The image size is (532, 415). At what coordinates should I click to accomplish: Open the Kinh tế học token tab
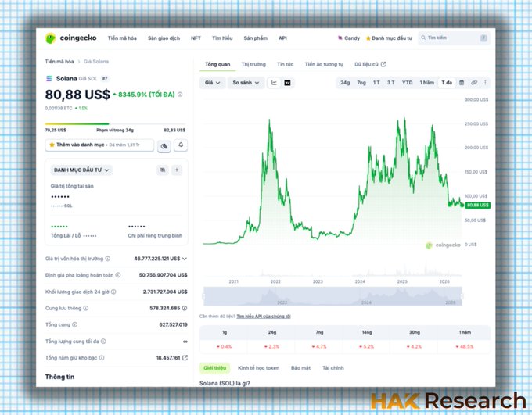pos(258,368)
